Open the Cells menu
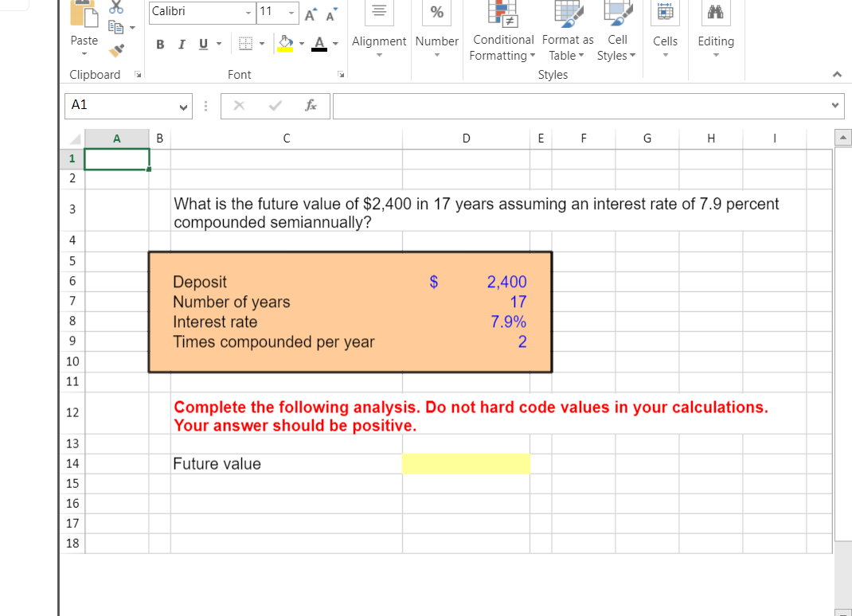 pyautogui.click(x=665, y=35)
